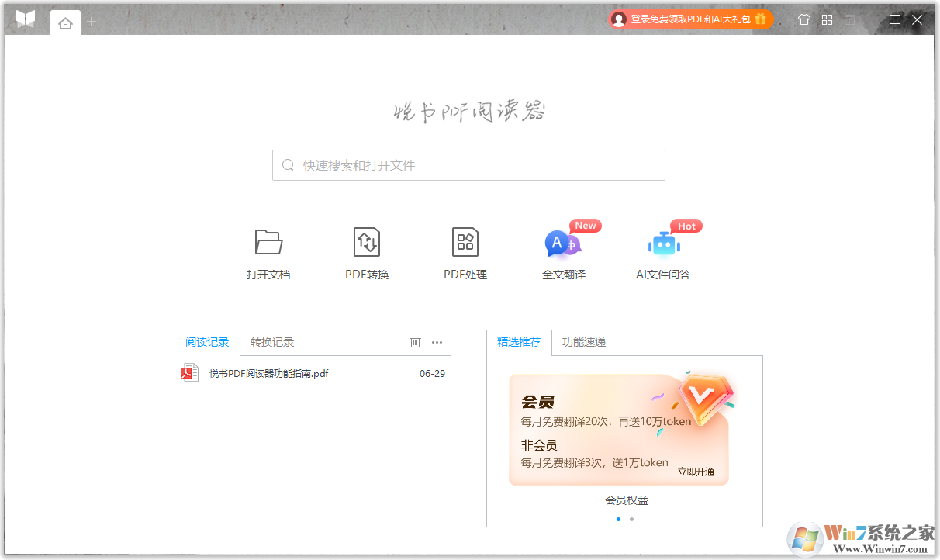Image resolution: width=940 pixels, height=560 pixels.
Task: Click the grid apps icon near window controls
Action: [x=827, y=19]
